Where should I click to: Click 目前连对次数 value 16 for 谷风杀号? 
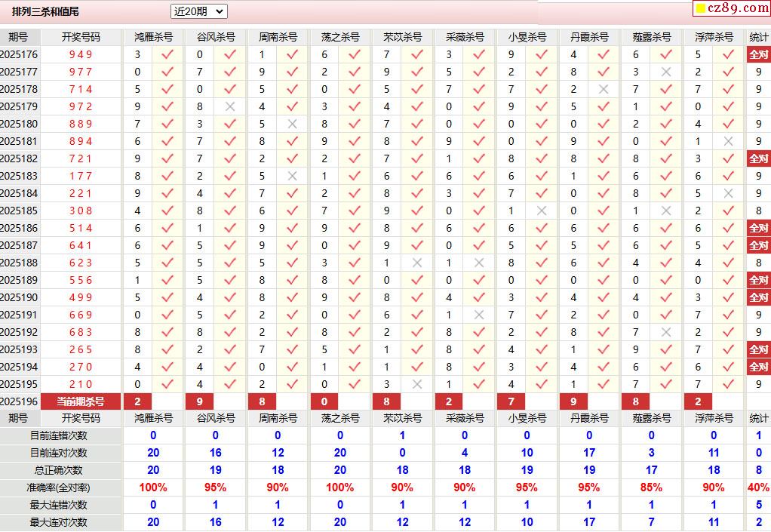point(215,453)
